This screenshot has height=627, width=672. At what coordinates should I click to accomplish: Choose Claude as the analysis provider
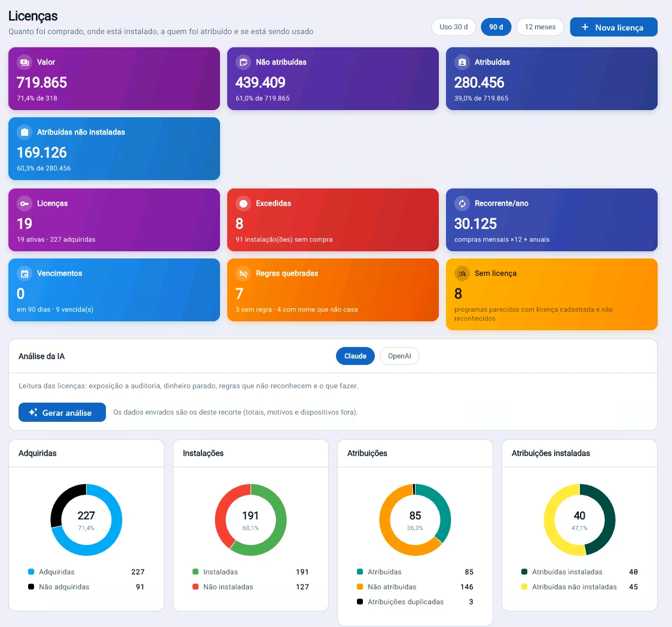pyautogui.click(x=355, y=356)
